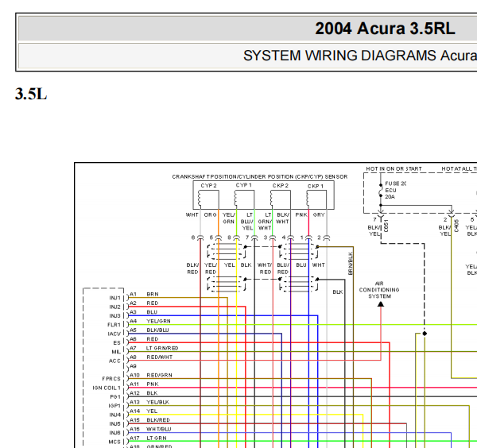Click the "A4 YEL/GRN" pin label
This screenshot has height=448, width=477.
point(150,321)
